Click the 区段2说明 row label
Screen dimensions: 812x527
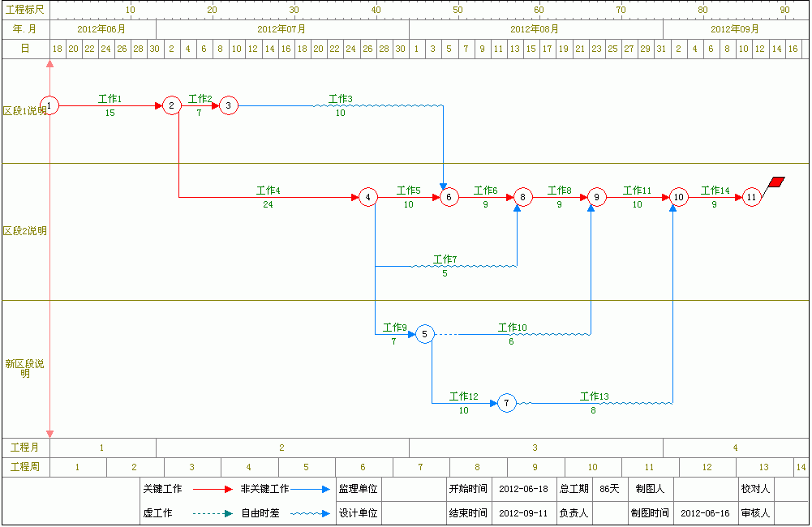point(25,231)
